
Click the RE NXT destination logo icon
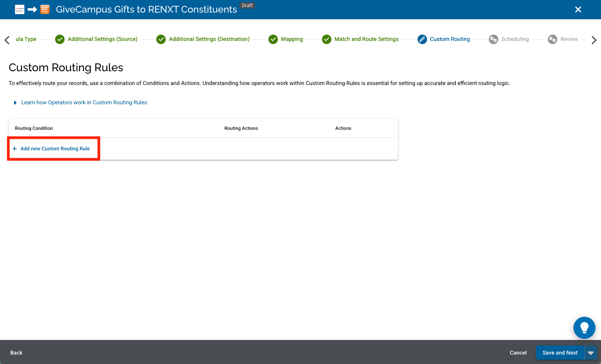45,9
